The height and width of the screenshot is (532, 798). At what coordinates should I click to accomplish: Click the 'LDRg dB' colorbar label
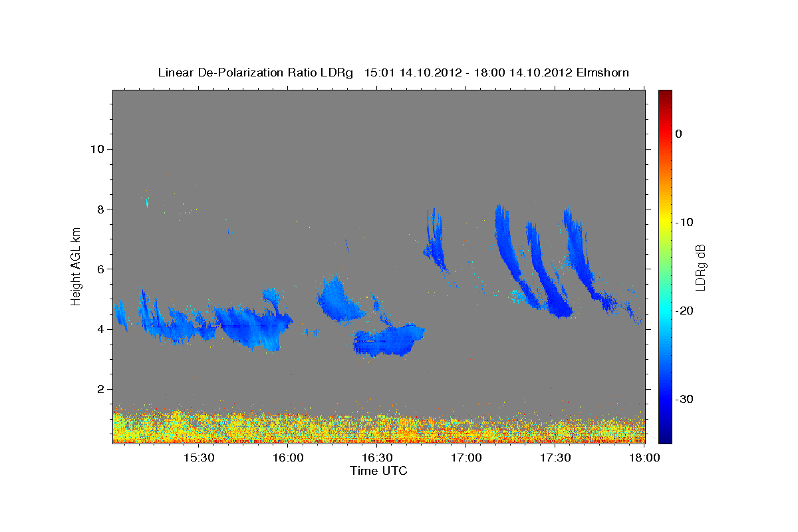tap(700, 267)
